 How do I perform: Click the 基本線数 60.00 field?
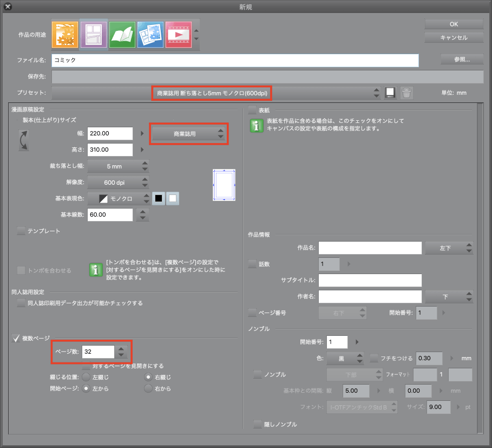(x=110, y=215)
